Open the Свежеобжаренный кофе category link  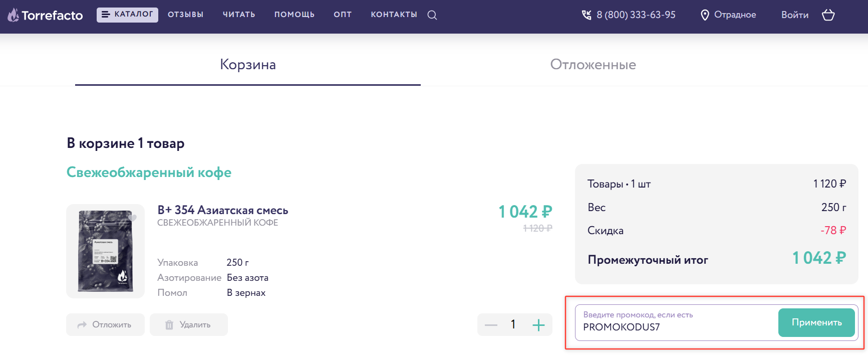tap(148, 172)
